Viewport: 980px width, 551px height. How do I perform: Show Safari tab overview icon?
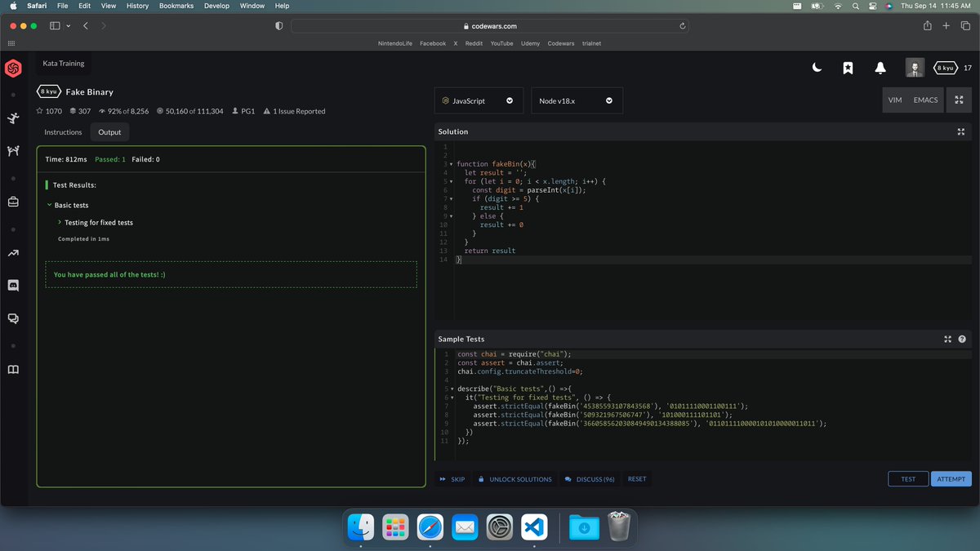point(964,26)
